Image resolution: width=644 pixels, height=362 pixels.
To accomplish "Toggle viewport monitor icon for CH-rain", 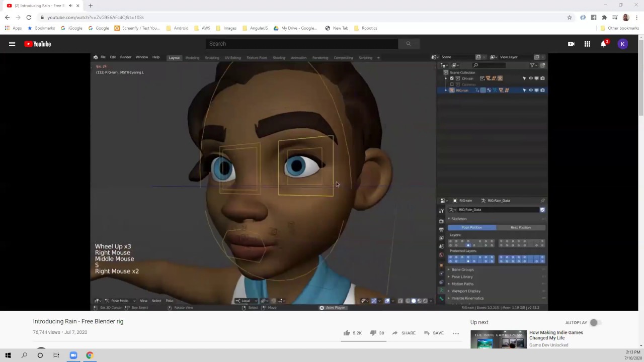I will (536, 78).
